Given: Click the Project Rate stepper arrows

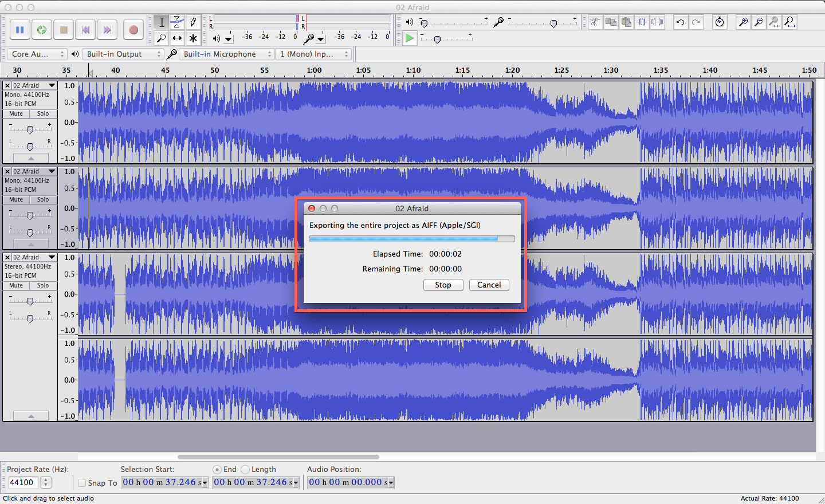Looking at the screenshot, I should (46, 483).
